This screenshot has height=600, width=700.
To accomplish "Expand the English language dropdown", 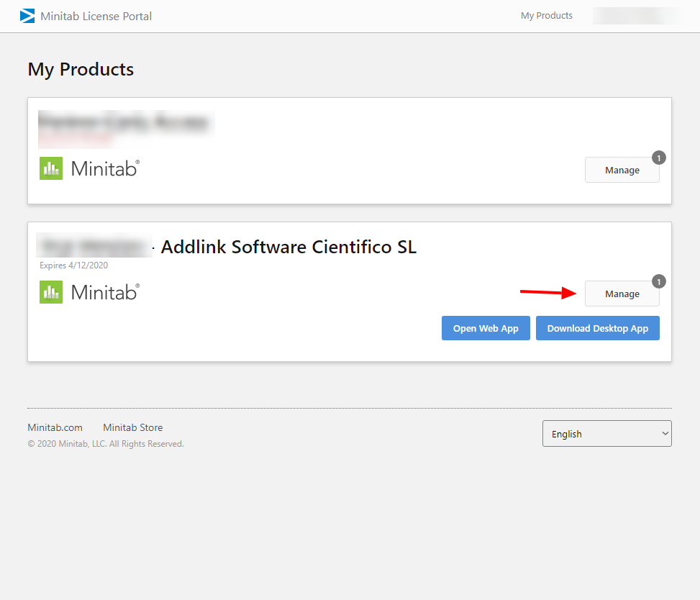I will click(606, 434).
